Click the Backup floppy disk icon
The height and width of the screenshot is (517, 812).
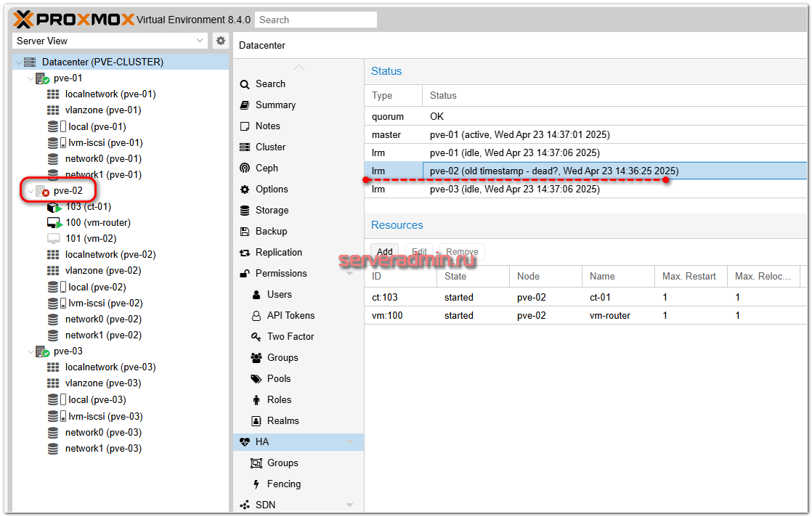point(245,232)
